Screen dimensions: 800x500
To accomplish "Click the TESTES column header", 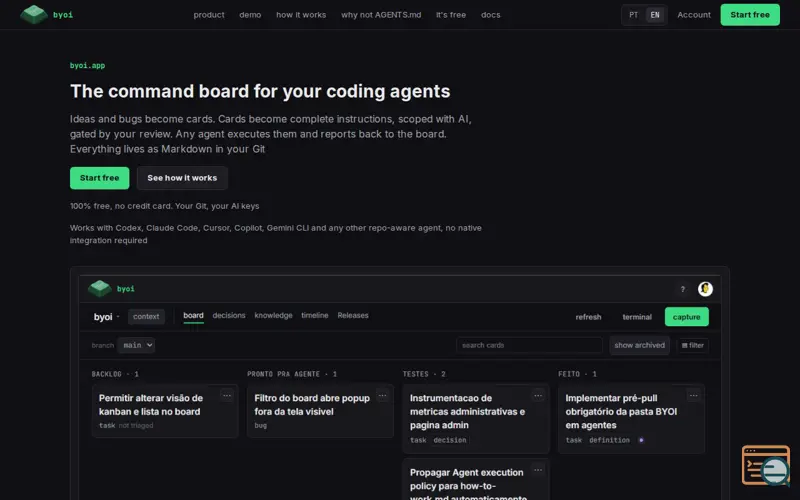I will coord(423,374).
